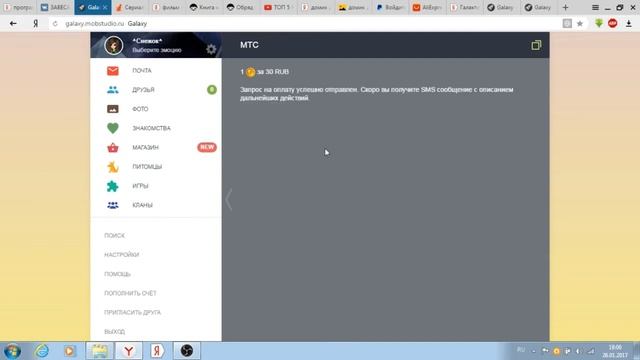Open the media player taskbar icon
The height and width of the screenshot is (360, 640).
[69, 351]
